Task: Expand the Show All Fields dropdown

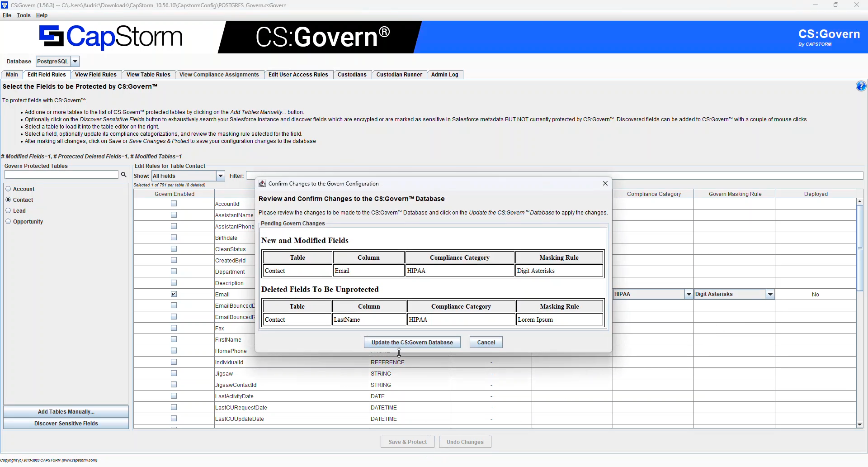Action: point(221,176)
